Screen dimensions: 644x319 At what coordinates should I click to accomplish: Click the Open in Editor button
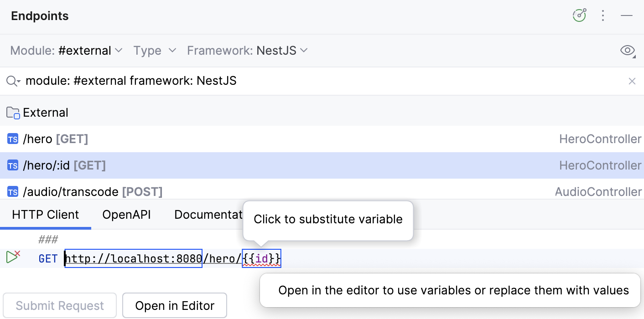[x=174, y=305]
